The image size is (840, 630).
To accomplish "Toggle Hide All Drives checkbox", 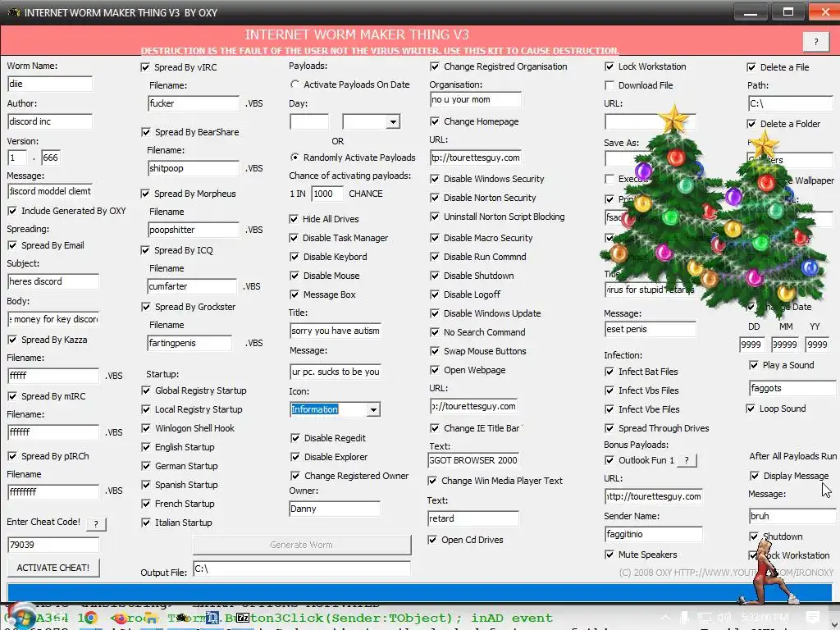I will coord(294,219).
